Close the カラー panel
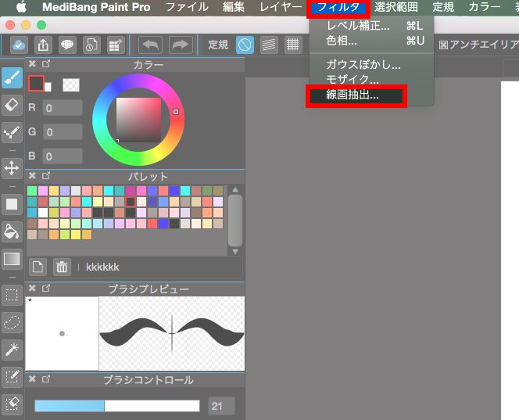The width and height of the screenshot is (519, 420). click(x=32, y=63)
